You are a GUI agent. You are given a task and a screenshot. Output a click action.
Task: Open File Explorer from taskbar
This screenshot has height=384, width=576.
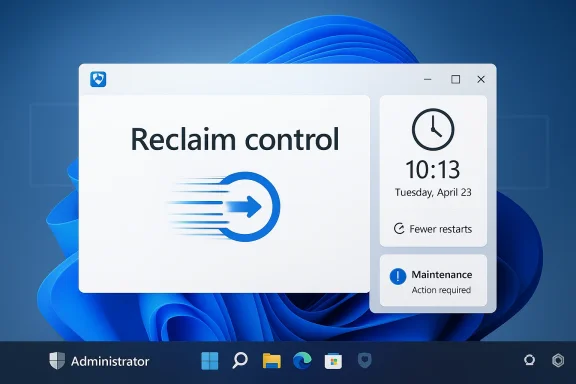pos(271,360)
